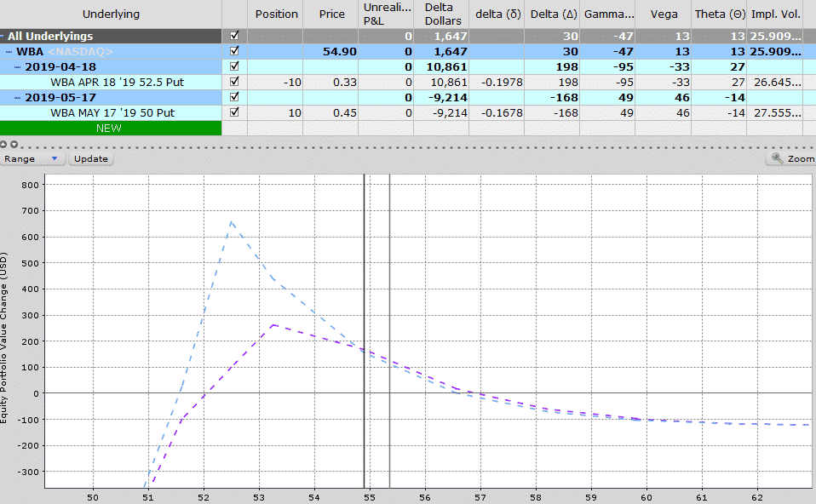816x504 pixels.
Task: Click the Zoom button label
Action: pos(801,158)
